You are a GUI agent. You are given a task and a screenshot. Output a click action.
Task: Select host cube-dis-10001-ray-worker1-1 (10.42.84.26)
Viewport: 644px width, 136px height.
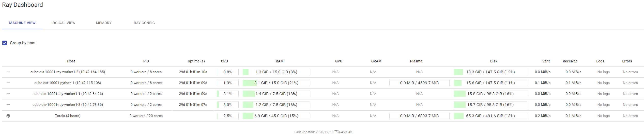(68, 94)
